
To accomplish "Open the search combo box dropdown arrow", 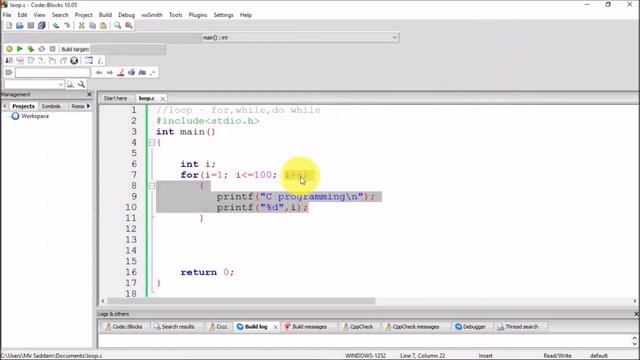I will pyautogui.click(x=60, y=84).
